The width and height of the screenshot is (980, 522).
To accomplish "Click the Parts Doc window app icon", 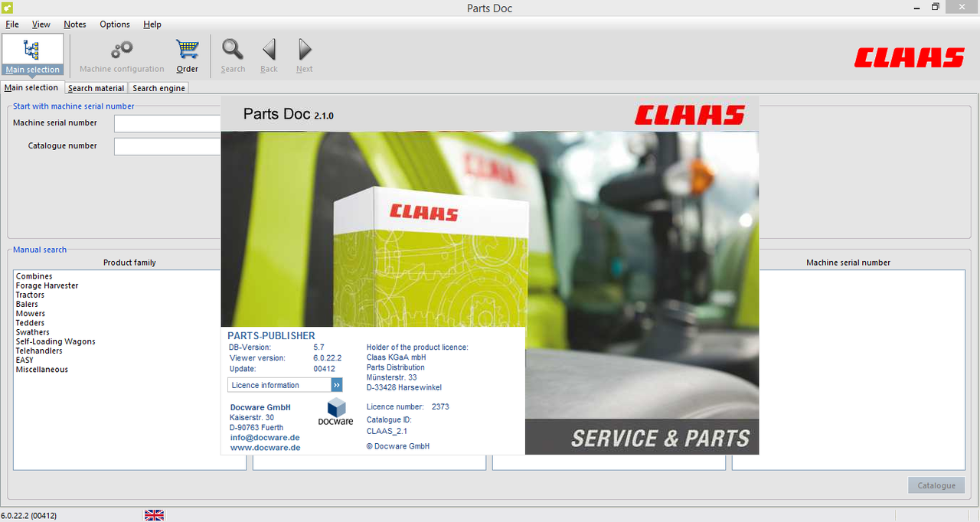I will [x=7, y=8].
